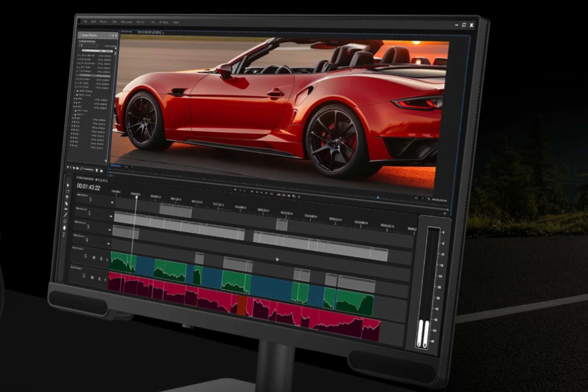Image resolution: width=588 pixels, height=392 pixels.
Task: Select the Type (T) tool
Action: click(64, 235)
